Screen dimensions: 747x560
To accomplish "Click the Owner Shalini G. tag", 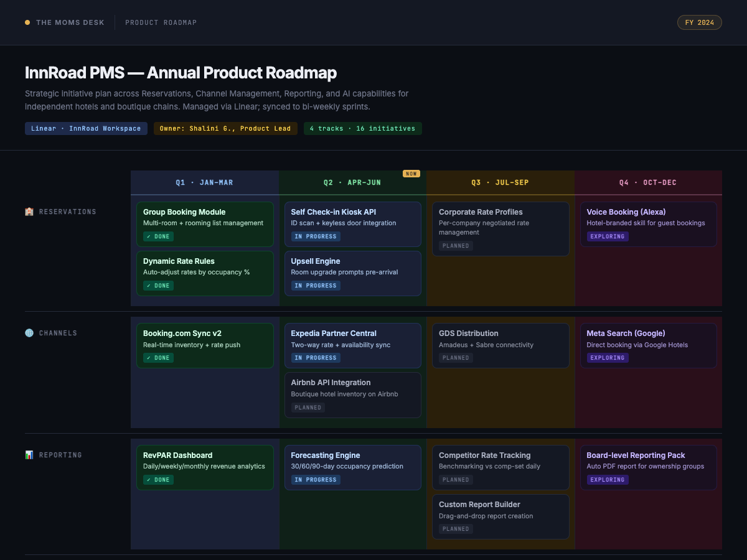I will [x=225, y=129].
